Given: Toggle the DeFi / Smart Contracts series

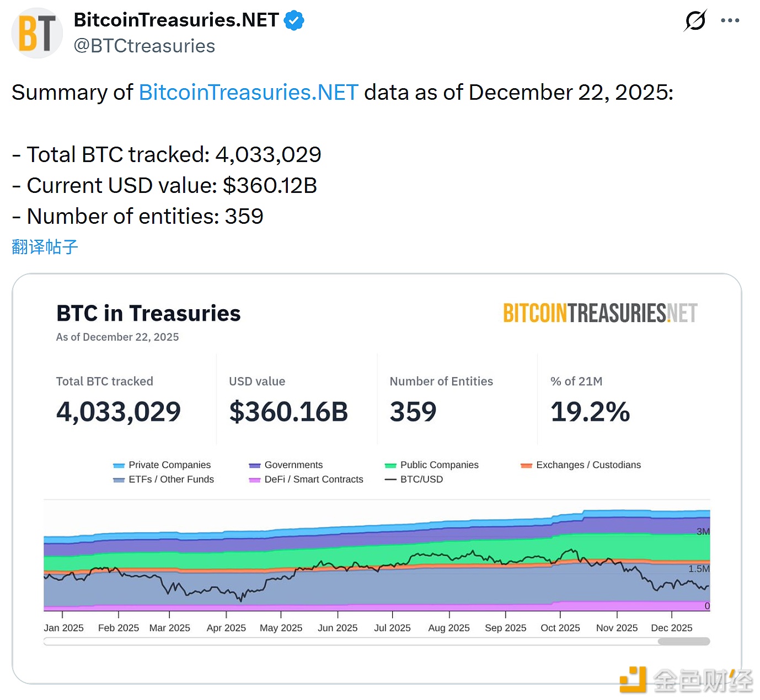Looking at the screenshot, I should 306,480.
